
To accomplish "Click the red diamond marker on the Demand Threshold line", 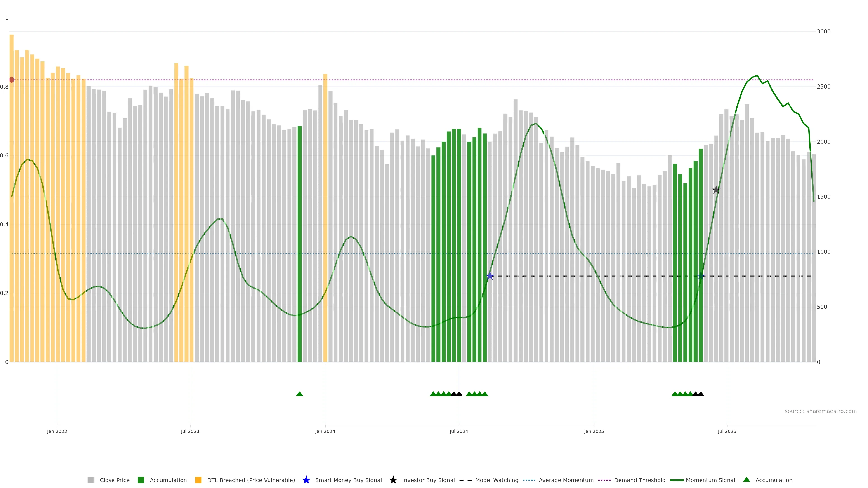I will pos(12,80).
